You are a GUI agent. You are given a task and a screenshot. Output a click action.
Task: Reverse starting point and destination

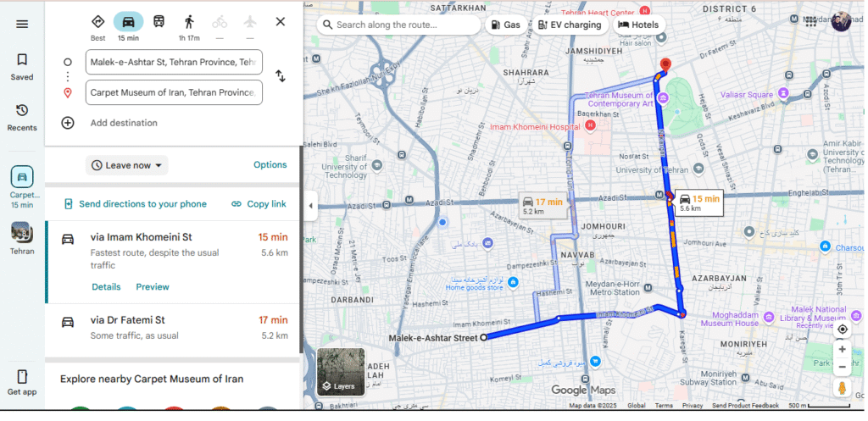(281, 76)
